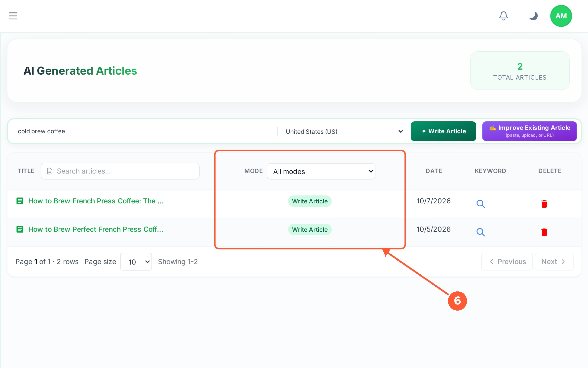Click the MODE column label

point(254,171)
